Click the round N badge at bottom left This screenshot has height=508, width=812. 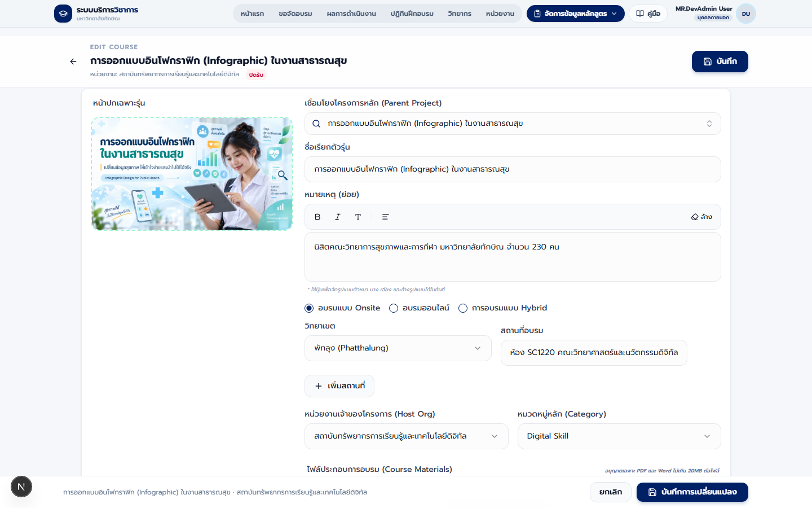tap(21, 487)
